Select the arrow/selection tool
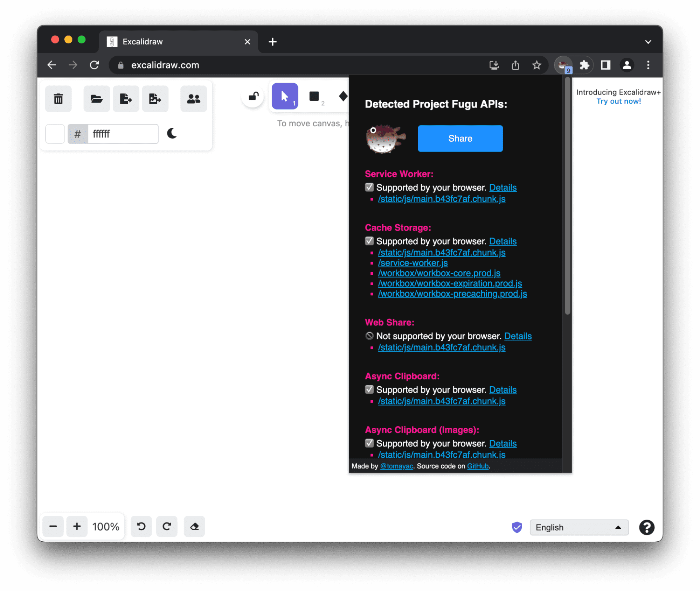The width and height of the screenshot is (700, 591). [284, 96]
